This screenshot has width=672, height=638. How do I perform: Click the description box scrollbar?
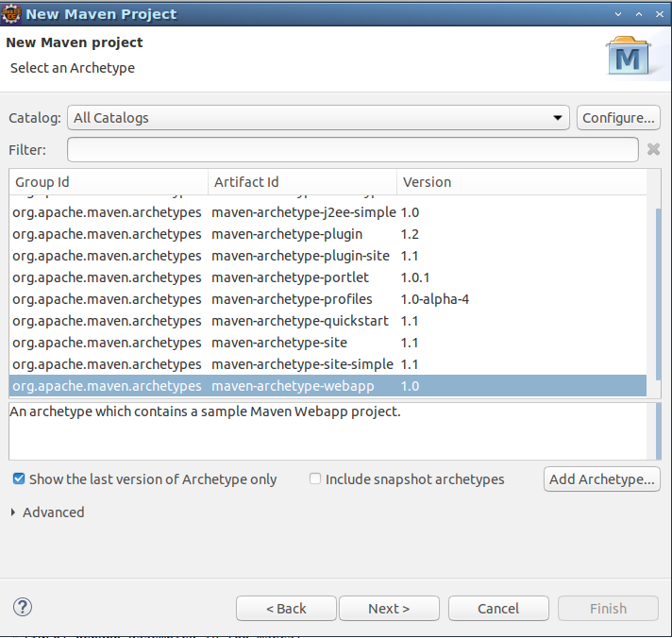(x=658, y=431)
